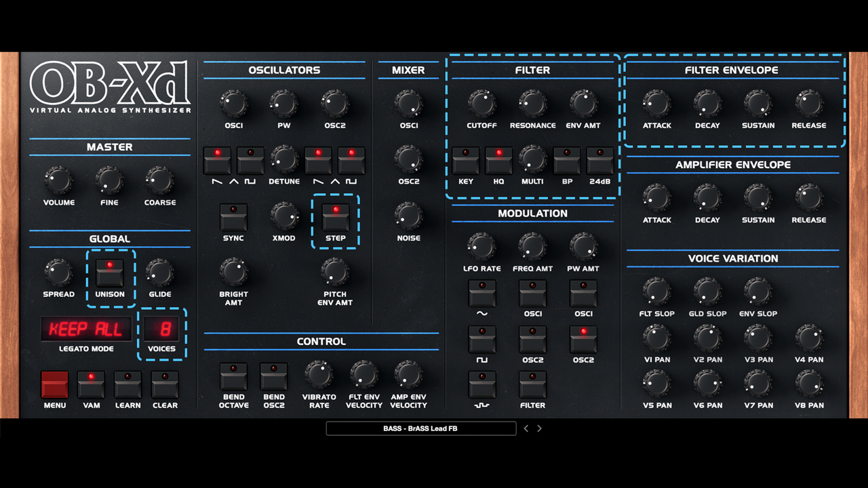Viewport: 868px width, 488px height.
Task: Enable the 24dB filter slope
Action: click(x=599, y=160)
